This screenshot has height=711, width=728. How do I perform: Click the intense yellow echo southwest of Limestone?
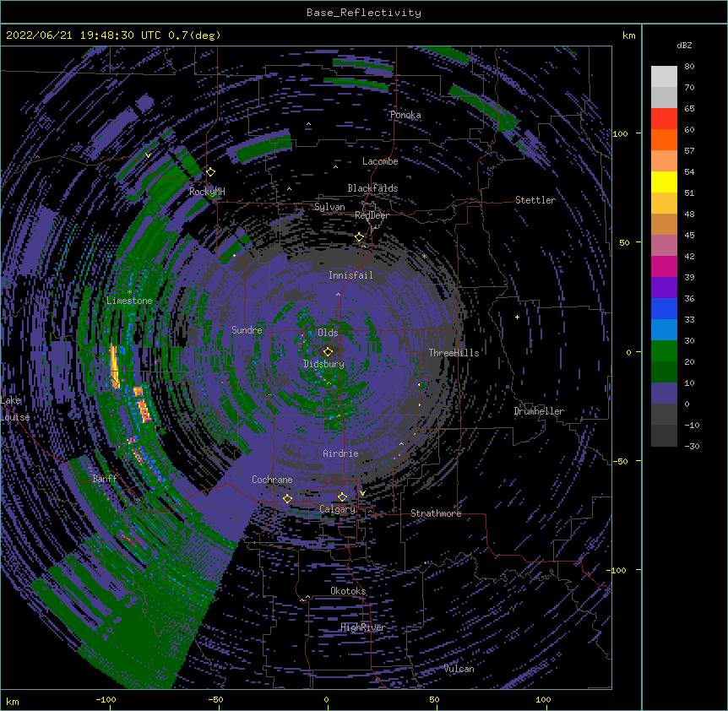(114, 366)
